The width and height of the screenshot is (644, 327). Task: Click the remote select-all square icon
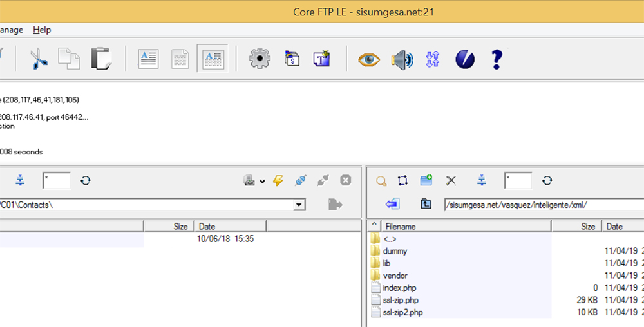click(x=402, y=180)
